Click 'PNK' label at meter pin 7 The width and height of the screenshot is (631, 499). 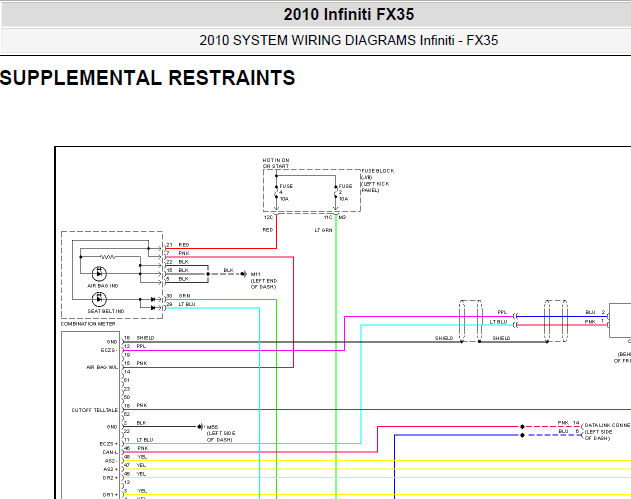click(x=184, y=253)
